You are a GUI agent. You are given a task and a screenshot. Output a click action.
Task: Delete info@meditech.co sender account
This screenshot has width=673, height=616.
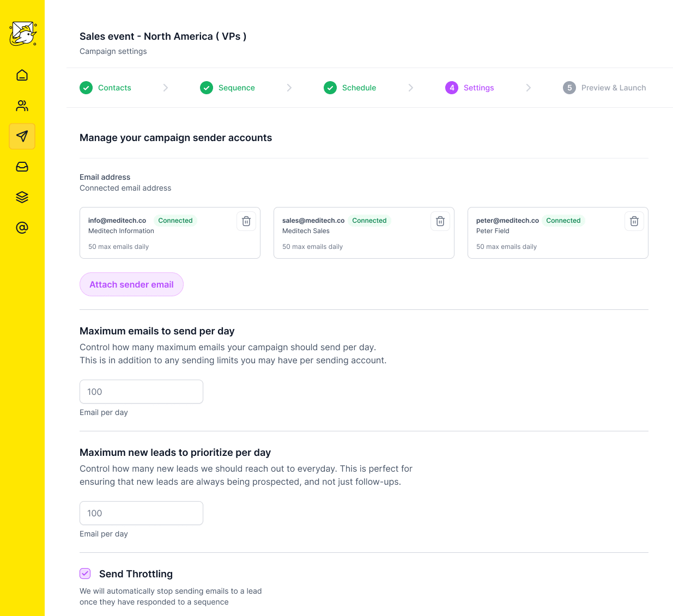[x=246, y=221]
